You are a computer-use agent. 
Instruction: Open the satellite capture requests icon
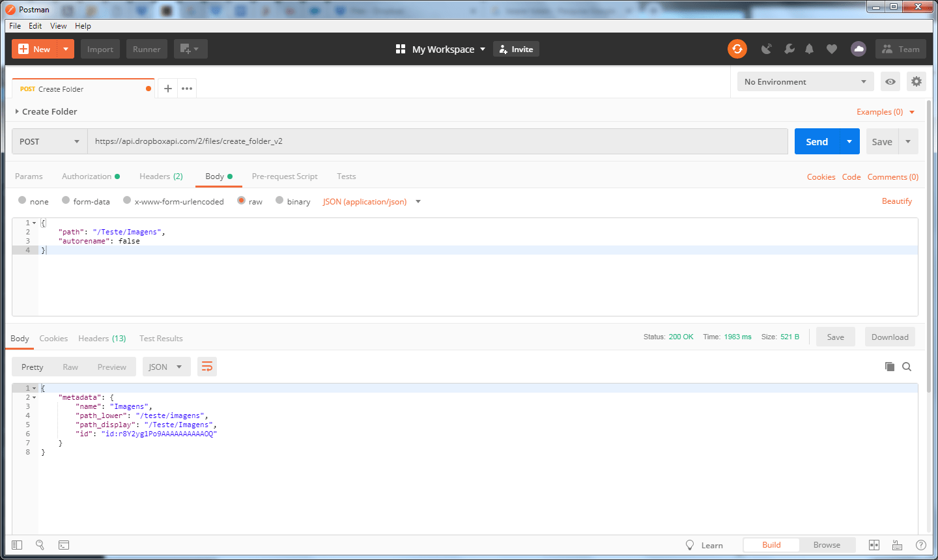pos(767,49)
